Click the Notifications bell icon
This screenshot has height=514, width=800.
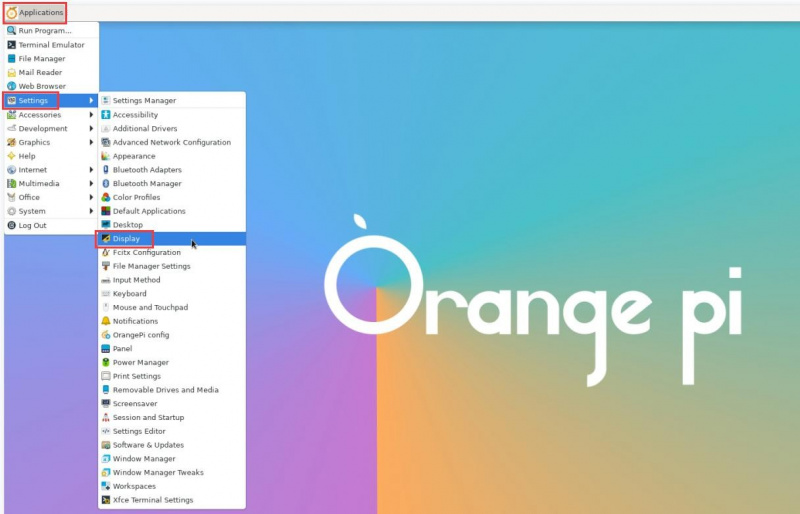(106, 322)
